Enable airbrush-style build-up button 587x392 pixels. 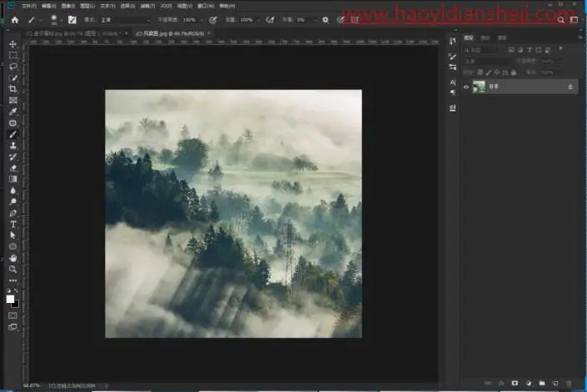click(x=270, y=20)
